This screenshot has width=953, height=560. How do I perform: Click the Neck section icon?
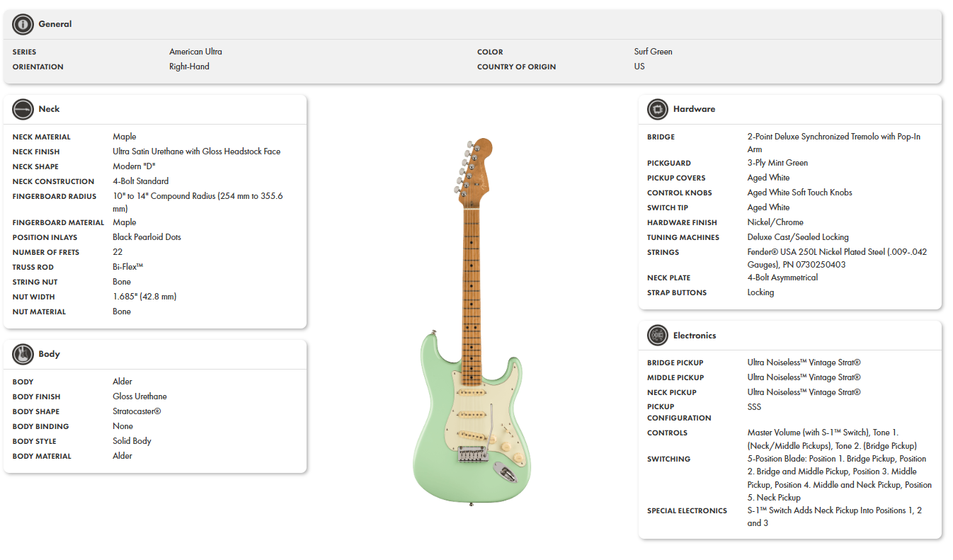tap(23, 109)
